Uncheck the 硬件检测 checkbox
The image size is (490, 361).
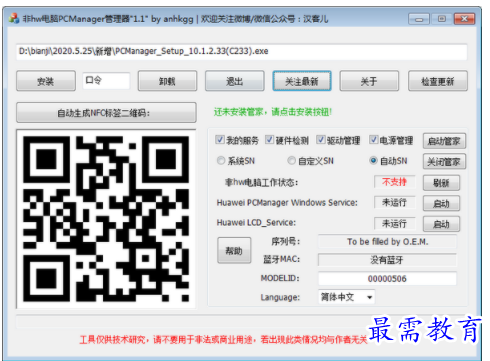(269, 140)
